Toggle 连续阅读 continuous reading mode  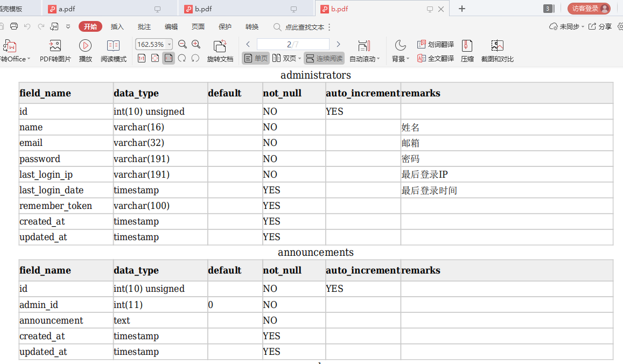[x=324, y=58]
